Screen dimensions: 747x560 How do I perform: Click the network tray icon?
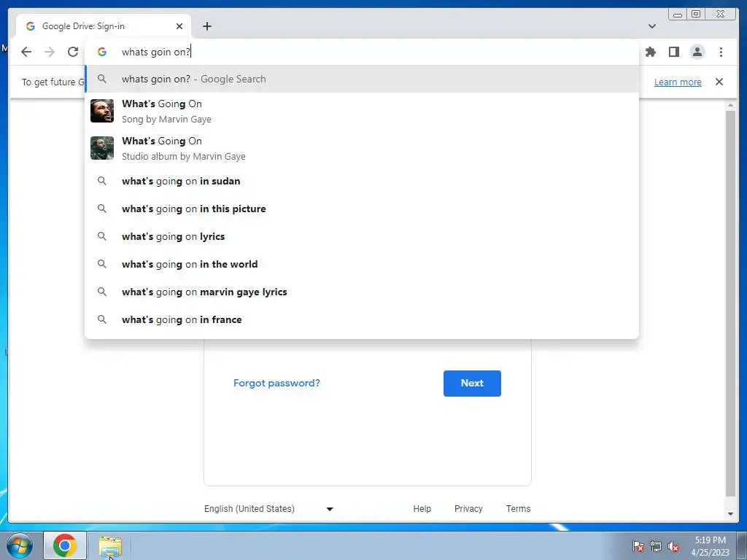point(656,546)
